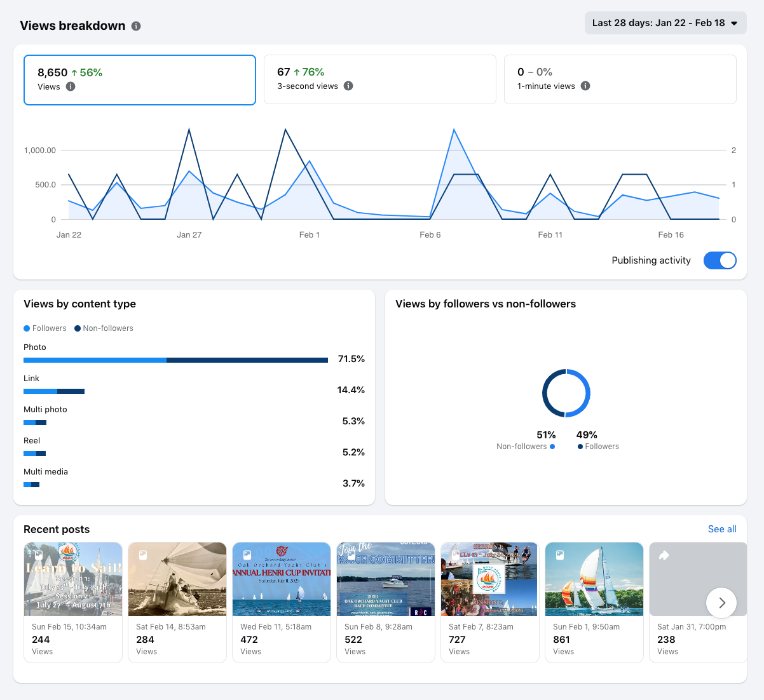
Task: Click photo icon on Feb 11 post thumbnail
Action: pyautogui.click(x=247, y=555)
